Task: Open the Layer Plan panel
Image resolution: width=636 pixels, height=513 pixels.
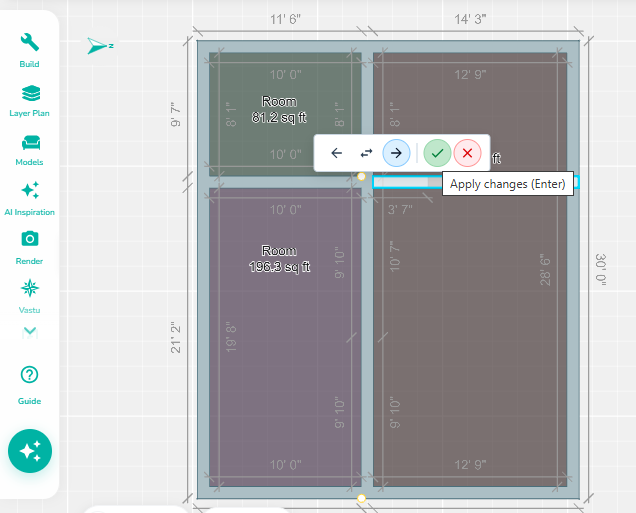Action: (x=29, y=101)
